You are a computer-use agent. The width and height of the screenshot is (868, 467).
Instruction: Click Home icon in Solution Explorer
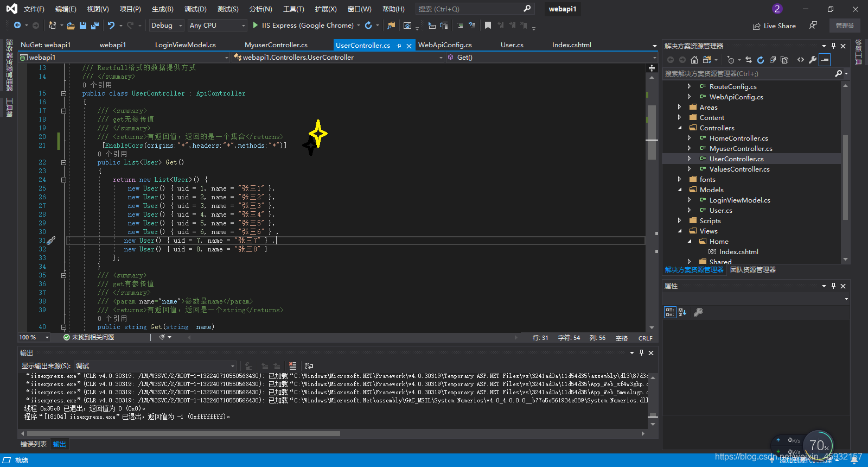(x=694, y=60)
